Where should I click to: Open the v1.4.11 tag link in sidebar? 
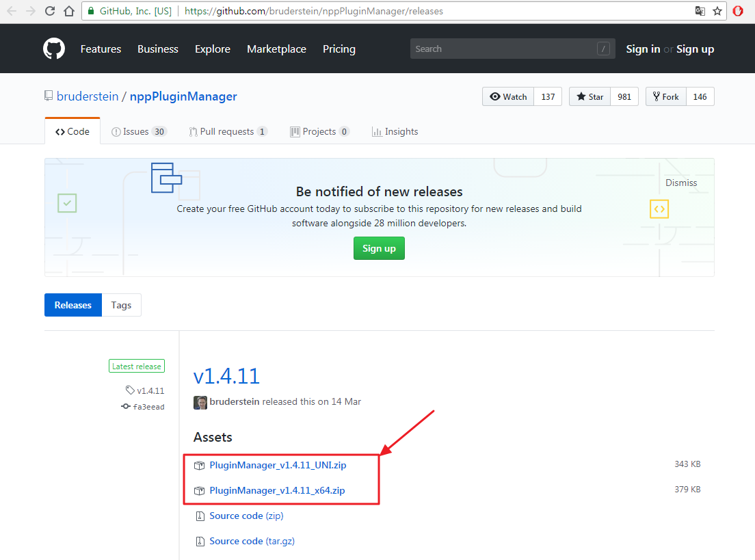click(x=150, y=390)
